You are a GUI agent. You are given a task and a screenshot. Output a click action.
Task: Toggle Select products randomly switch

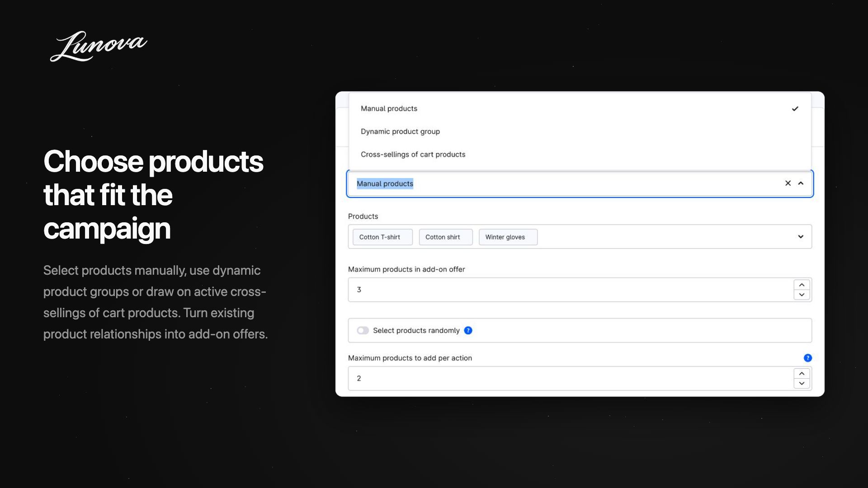[363, 330]
